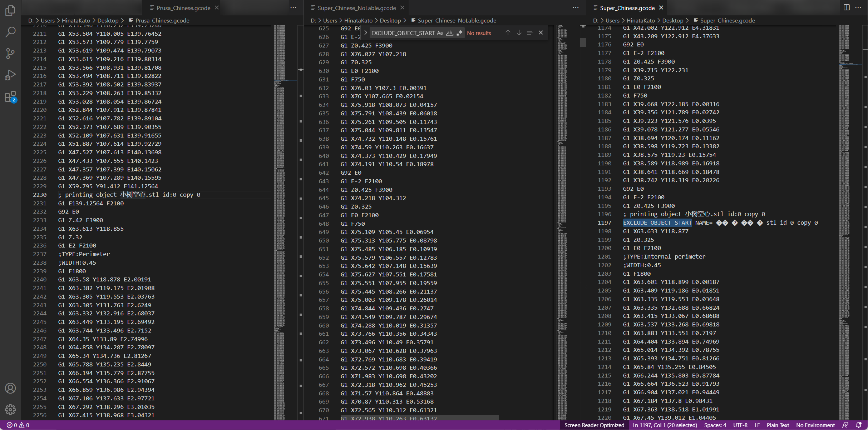Open the Source Control view
This screenshot has height=430, width=868.
[10, 53]
